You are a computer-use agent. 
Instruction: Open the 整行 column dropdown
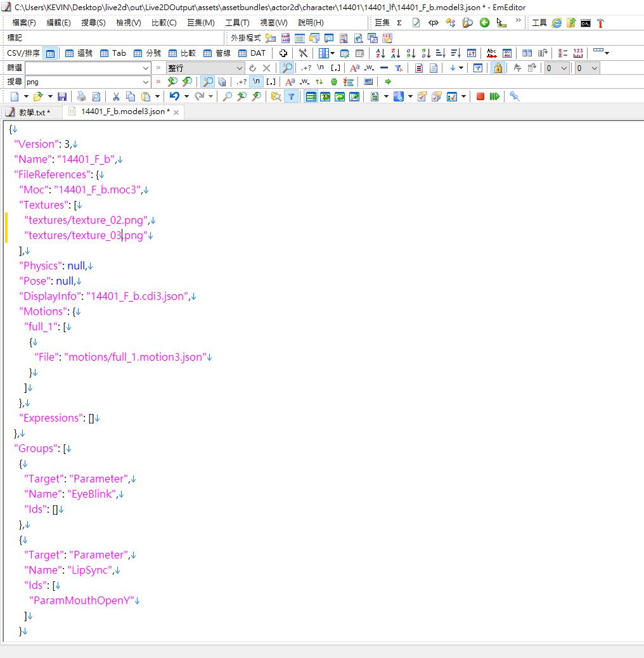coord(240,68)
